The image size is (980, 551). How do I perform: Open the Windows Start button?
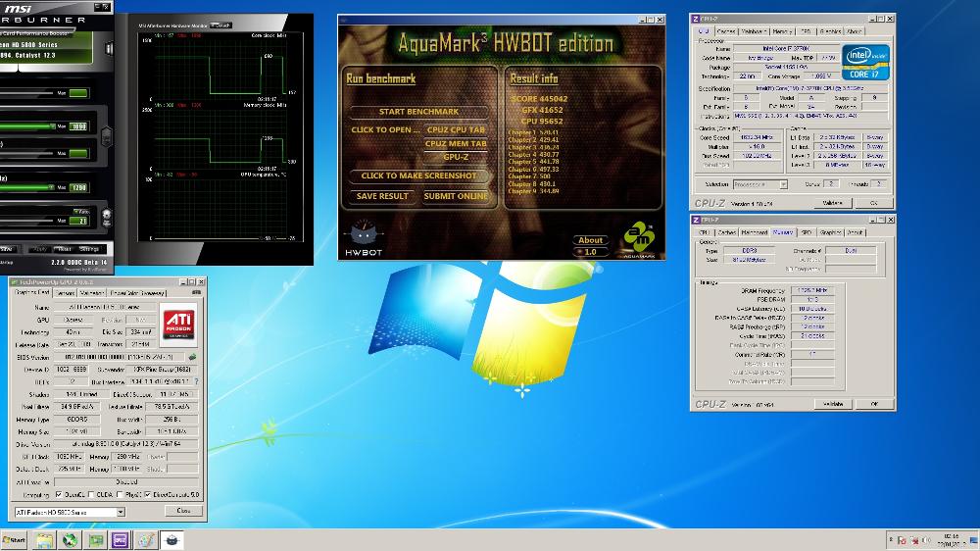[14, 540]
